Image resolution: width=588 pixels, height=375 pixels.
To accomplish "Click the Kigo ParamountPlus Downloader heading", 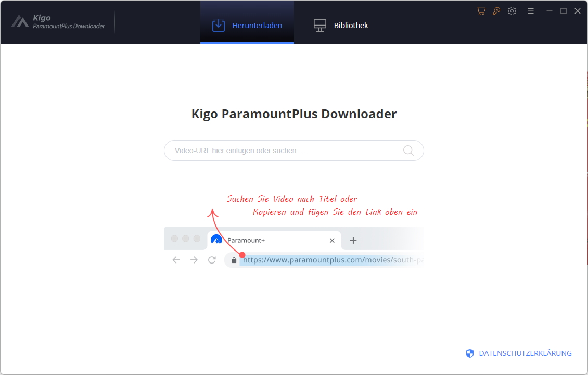I will pyautogui.click(x=294, y=114).
